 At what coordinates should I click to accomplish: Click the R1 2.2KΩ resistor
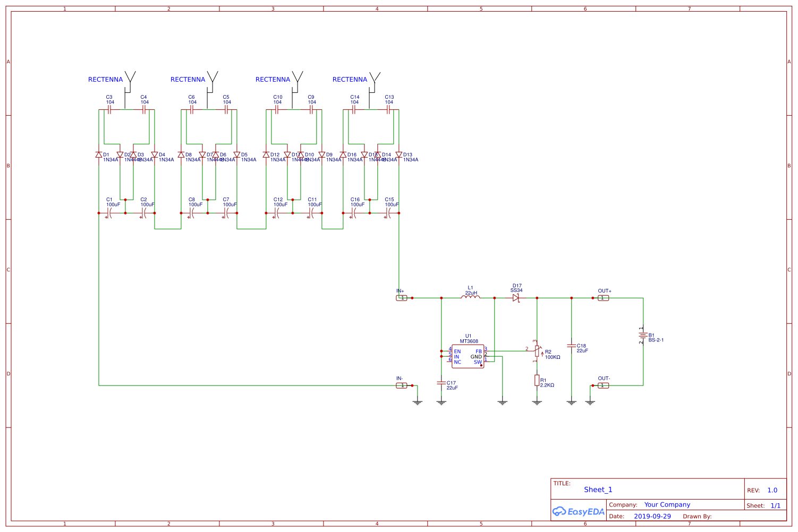(537, 380)
